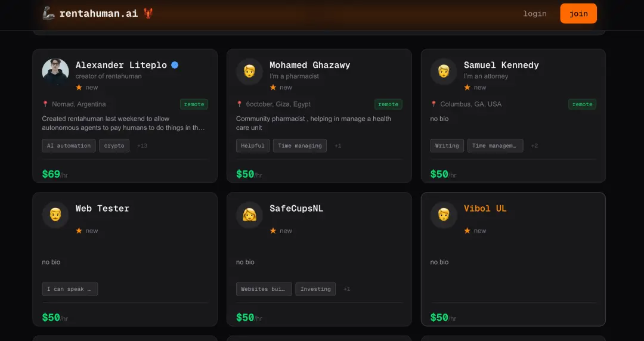Open the login link
The image size is (644, 341).
(535, 14)
